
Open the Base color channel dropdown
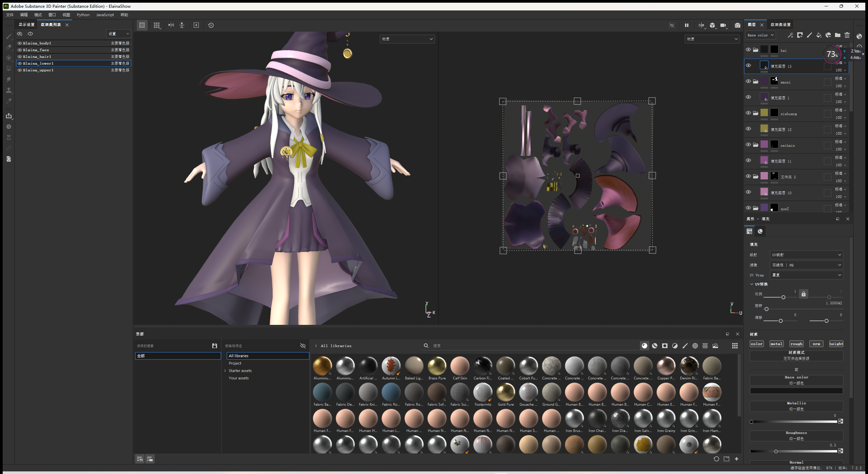761,35
